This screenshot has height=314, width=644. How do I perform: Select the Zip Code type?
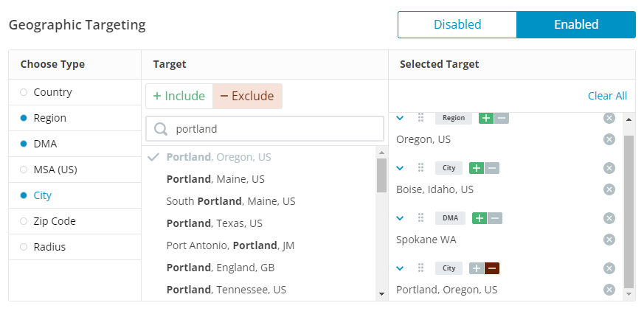[75, 221]
